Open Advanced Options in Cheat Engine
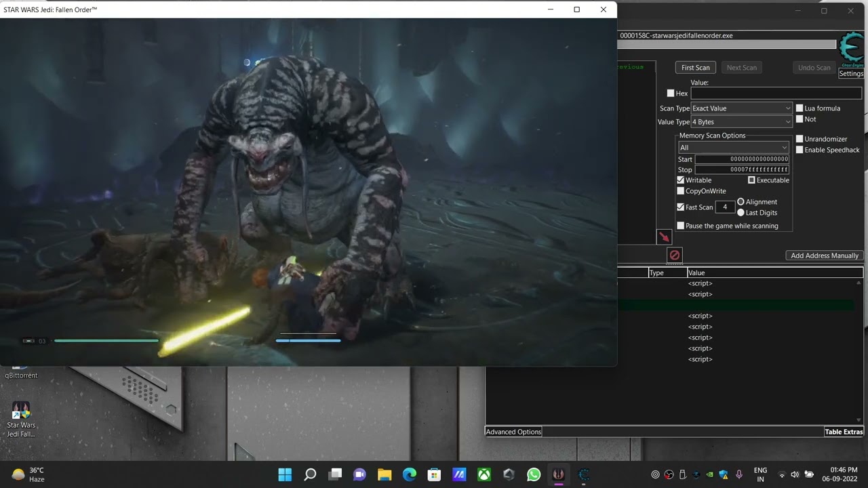Screen dimensions: 868x488 coord(513,432)
